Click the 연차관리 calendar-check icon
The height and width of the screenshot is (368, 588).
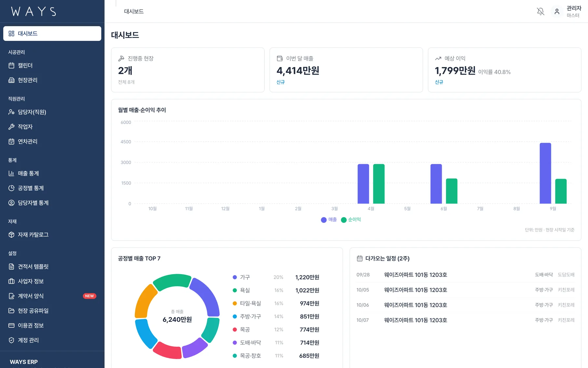11,141
